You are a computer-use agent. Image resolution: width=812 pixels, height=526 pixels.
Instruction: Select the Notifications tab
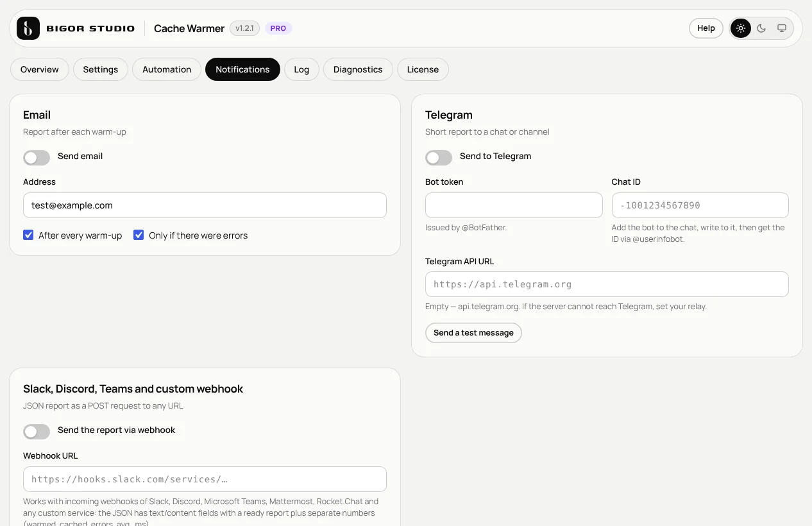click(242, 69)
